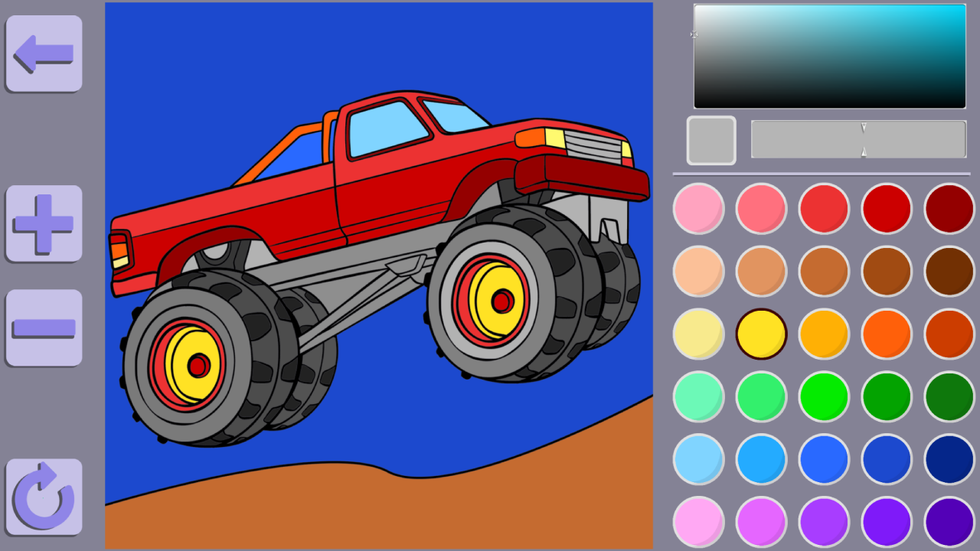Click the circular reset arrow button
The width and height of the screenshot is (980, 551).
pos(44,497)
